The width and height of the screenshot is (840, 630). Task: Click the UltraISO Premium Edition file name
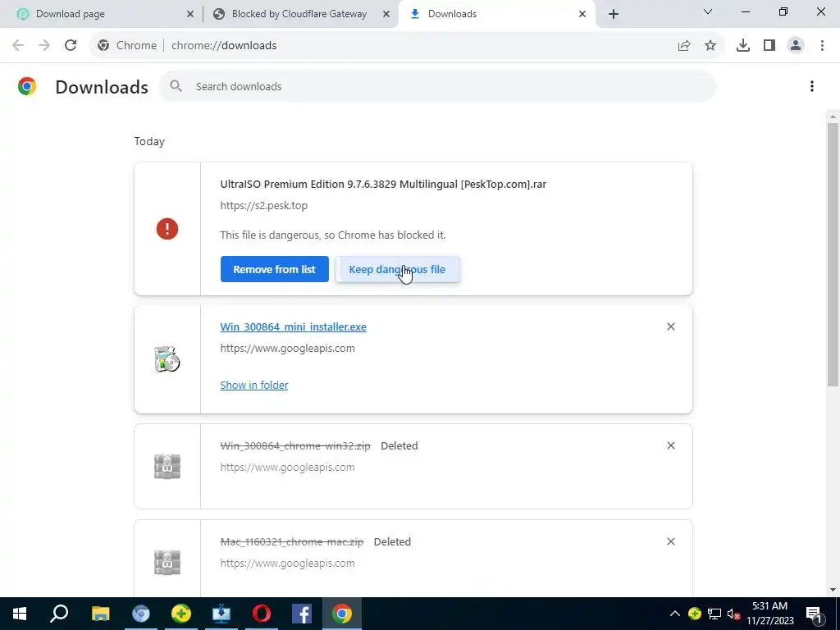[383, 185]
